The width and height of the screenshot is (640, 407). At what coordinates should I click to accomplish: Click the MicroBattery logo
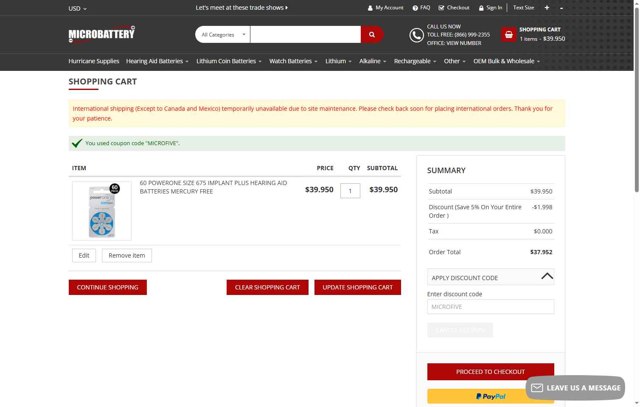tap(102, 34)
